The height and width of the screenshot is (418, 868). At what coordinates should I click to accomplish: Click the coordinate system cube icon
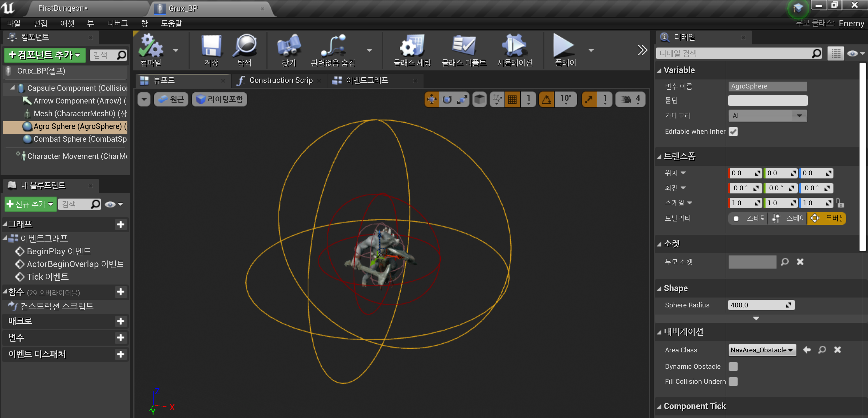[x=480, y=99]
